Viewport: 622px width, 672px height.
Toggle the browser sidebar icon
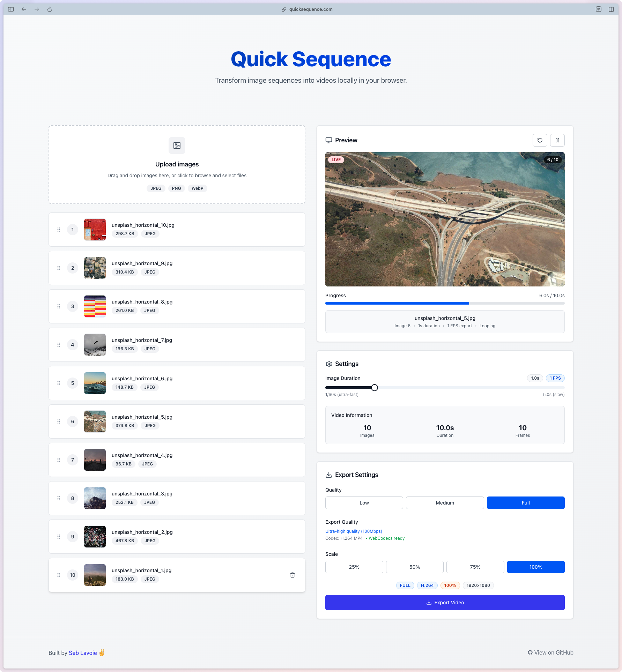pyautogui.click(x=11, y=9)
